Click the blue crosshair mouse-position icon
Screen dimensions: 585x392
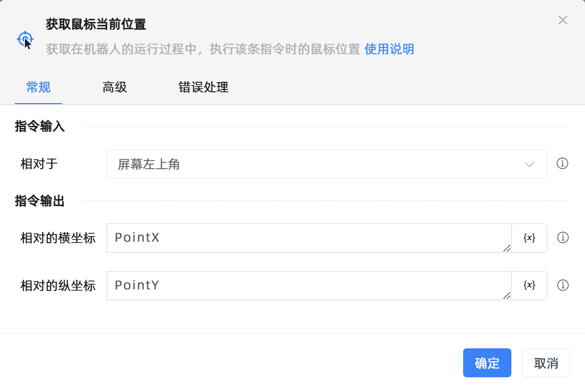click(x=25, y=38)
